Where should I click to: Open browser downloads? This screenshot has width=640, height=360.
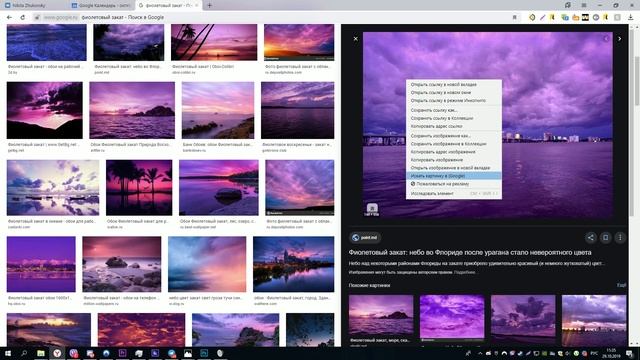630,18
